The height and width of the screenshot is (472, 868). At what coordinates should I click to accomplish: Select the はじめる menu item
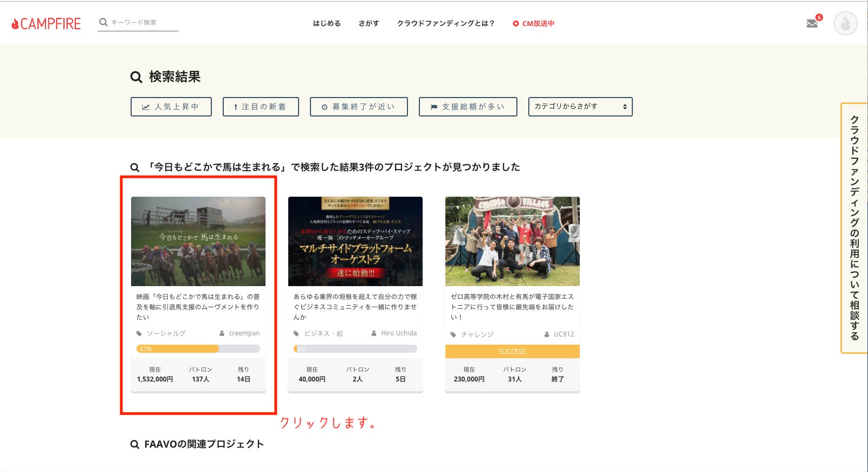(327, 23)
